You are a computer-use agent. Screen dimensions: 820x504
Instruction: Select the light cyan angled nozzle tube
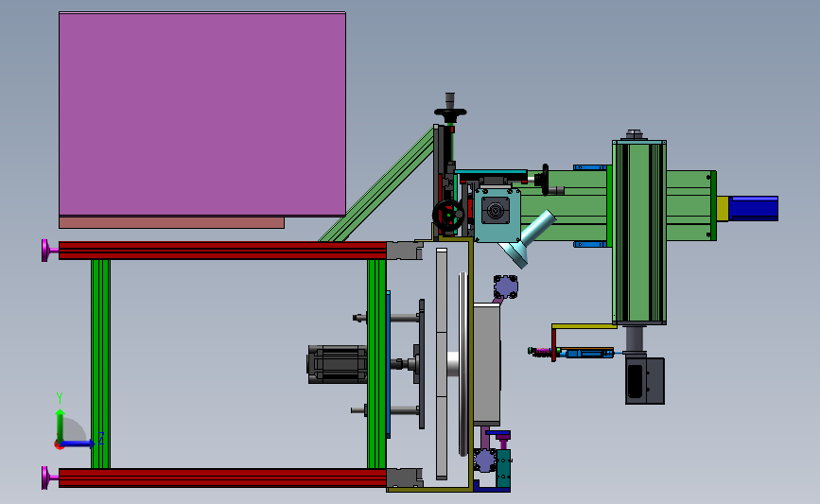coord(528,238)
